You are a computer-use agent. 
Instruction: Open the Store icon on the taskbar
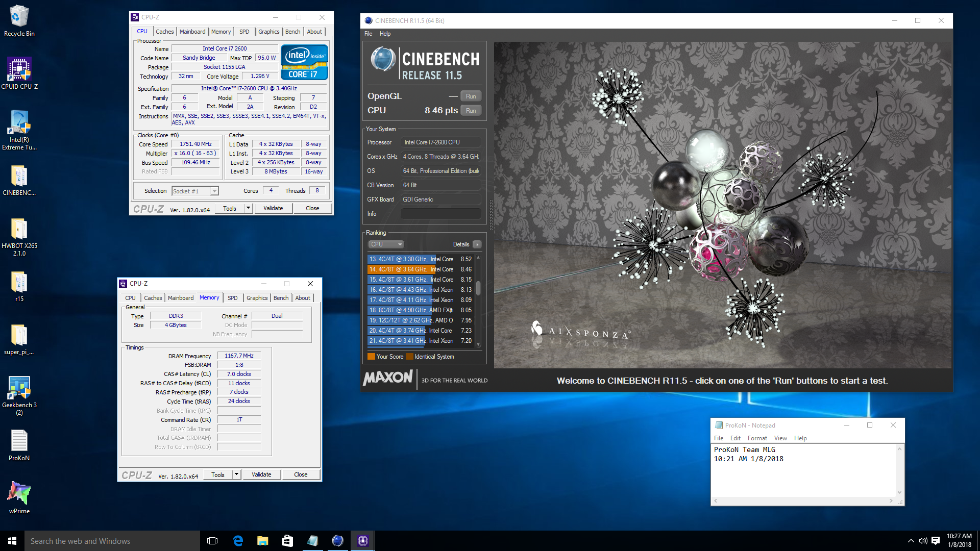point(287,541)
